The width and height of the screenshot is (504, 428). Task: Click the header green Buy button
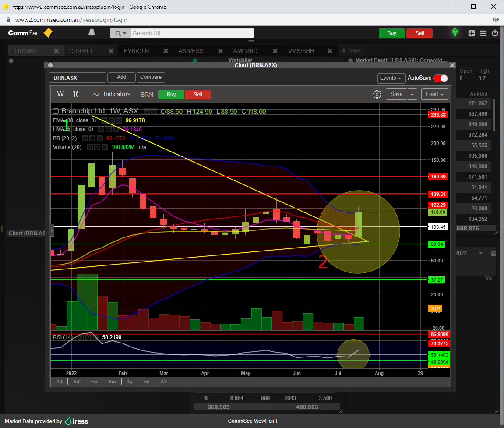[x=391, y=33]
